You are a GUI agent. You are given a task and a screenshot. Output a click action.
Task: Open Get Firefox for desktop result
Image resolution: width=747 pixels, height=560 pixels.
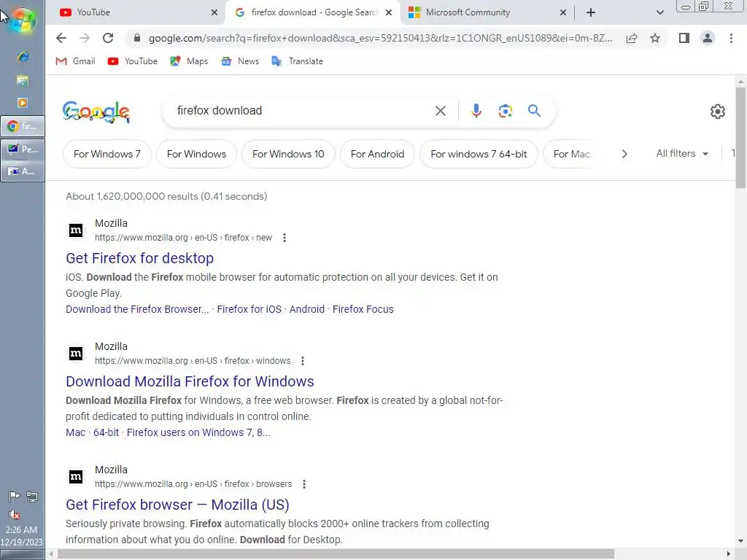click(x=139, y=258)
